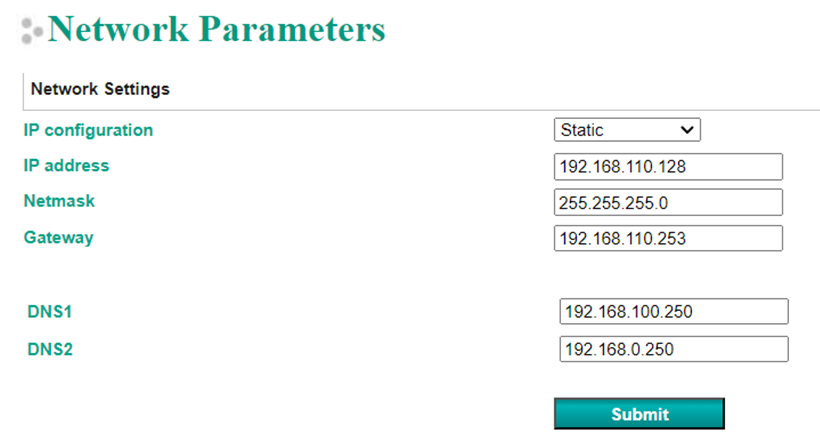This screenshot has width=820, height=443.
Task: Select the IP address input field
Action: pos(668,167)
